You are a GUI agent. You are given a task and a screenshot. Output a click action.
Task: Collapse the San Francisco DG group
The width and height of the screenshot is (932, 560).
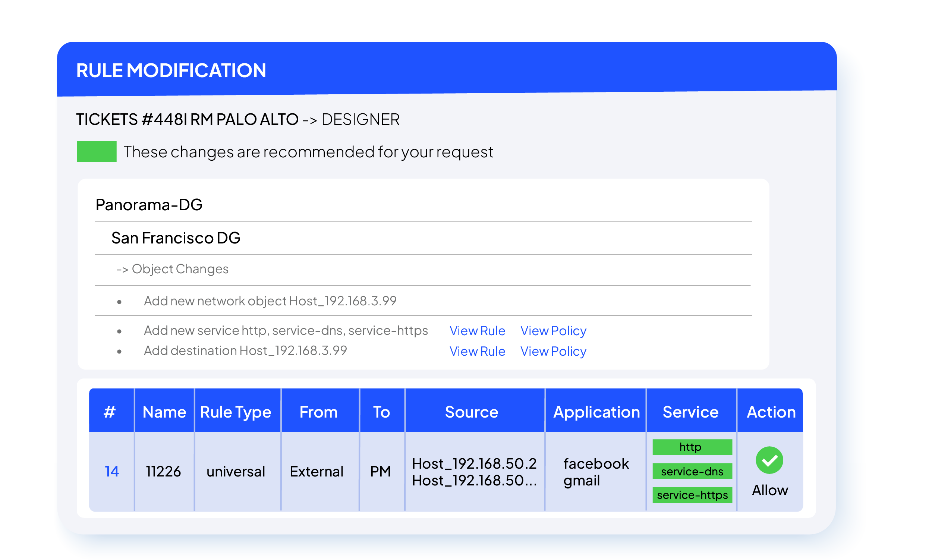pyautogui.click(x=176, y=238)
